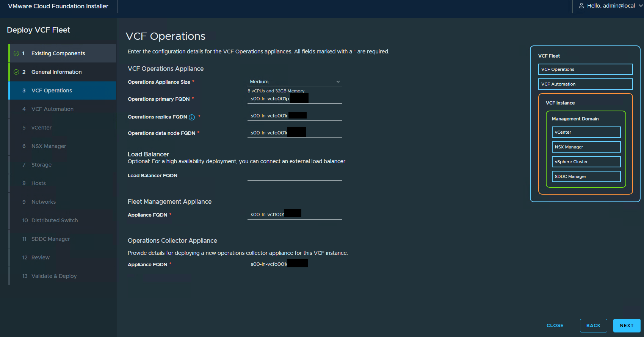The image size is (644, 337).
Task: Click the CLOSE button
Action: click(x=555, y=326)
